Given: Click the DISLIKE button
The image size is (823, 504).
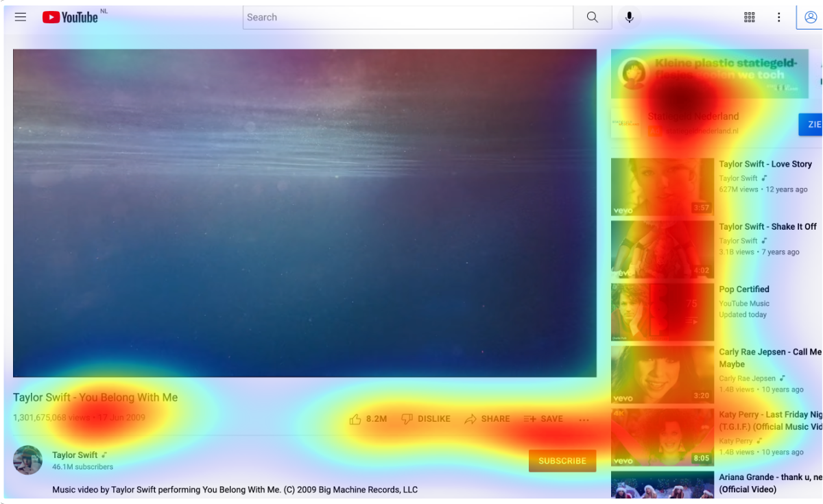Looking at the screenshot, I should [x=426, y=418].
